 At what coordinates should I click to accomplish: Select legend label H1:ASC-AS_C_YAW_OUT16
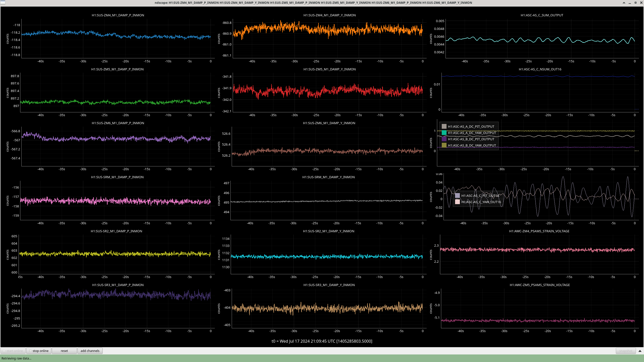[481, 202]
